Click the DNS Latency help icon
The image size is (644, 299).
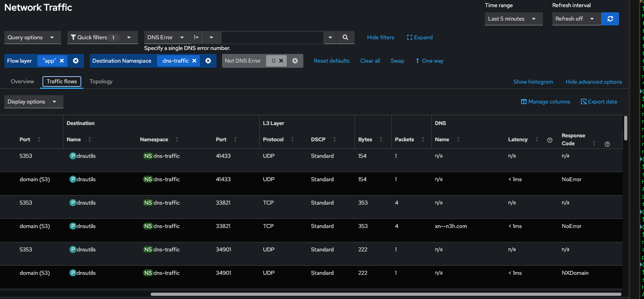[x=550, y=140]
